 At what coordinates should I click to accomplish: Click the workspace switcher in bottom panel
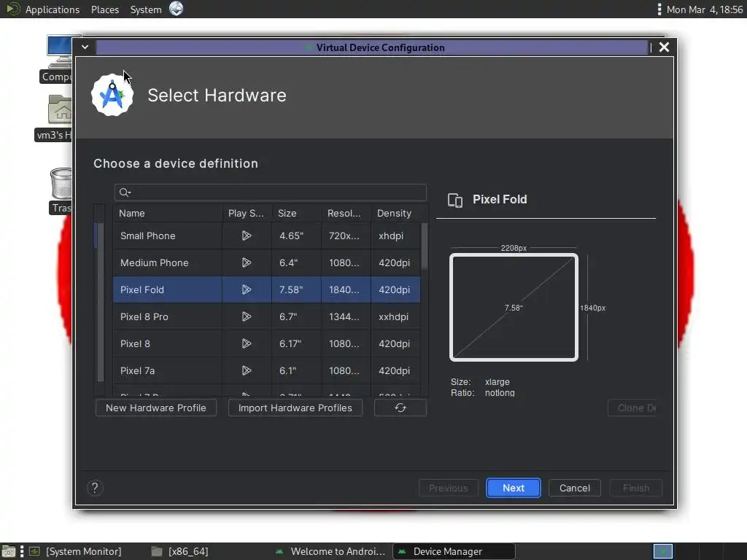click(662, 551)
